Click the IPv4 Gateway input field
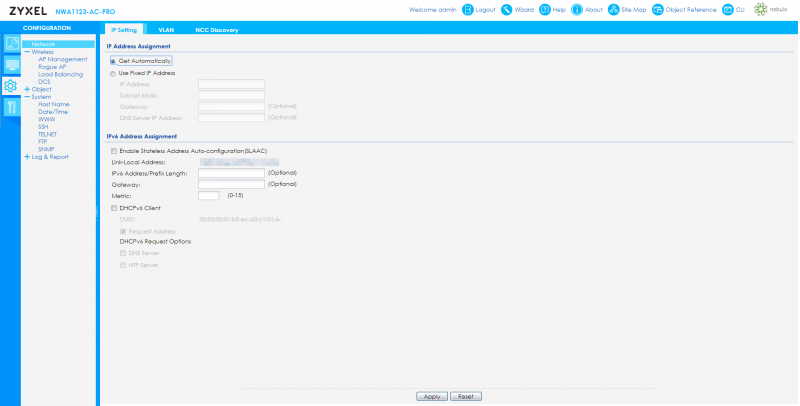This screenshot has width=800, height=406. point(231,107)
